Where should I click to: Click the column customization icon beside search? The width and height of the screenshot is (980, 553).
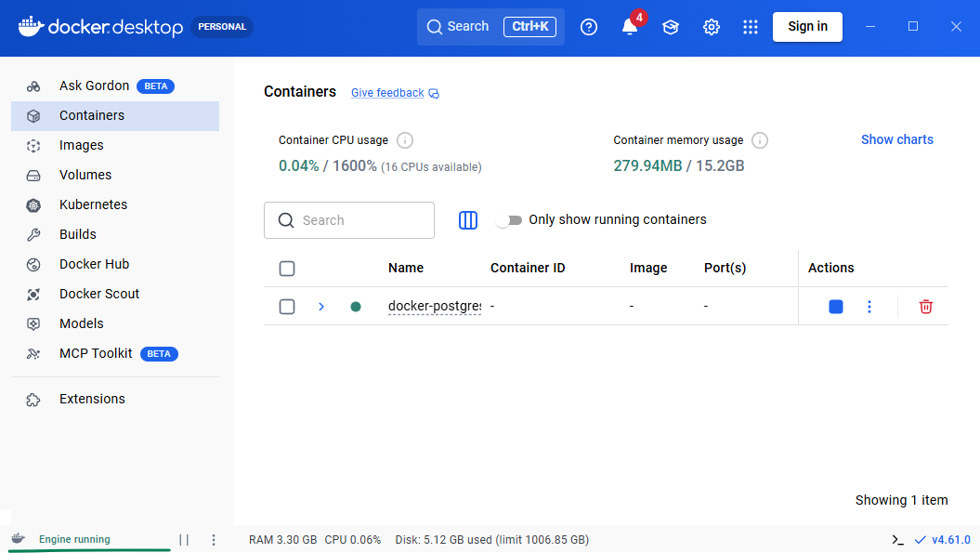(468, 219)
